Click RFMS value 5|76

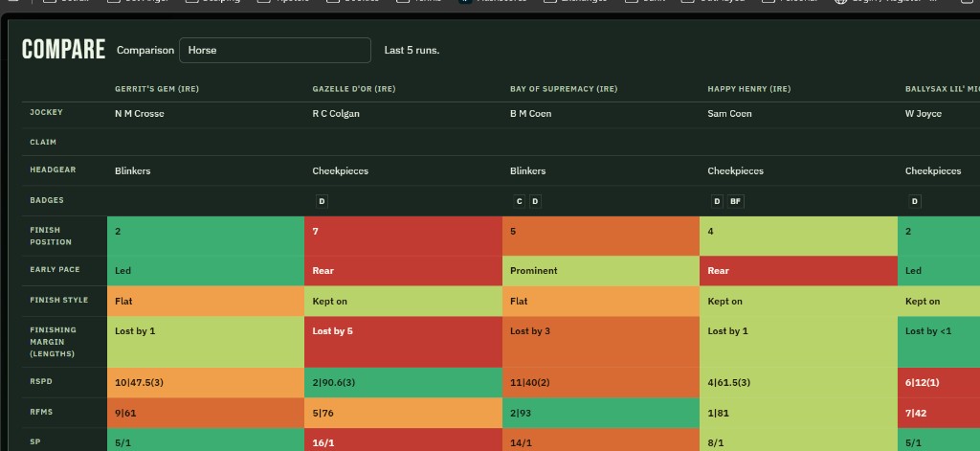point(403,413)
